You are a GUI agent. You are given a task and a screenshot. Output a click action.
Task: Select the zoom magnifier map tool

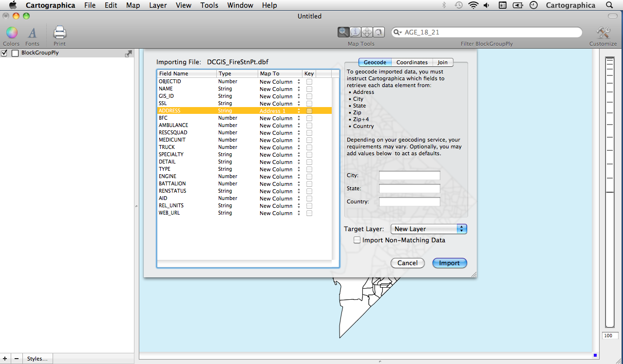point(344,32)
